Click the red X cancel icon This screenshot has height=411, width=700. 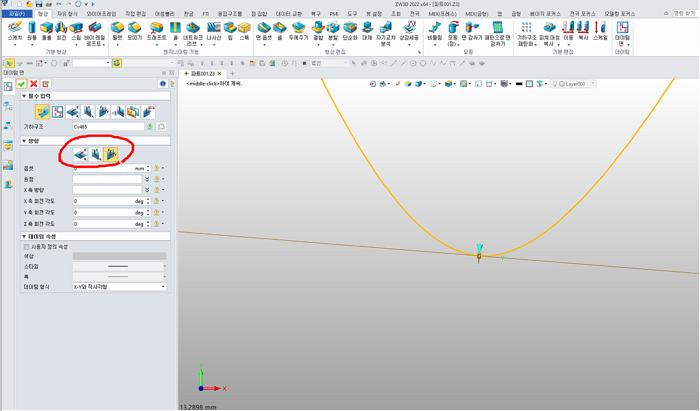pyautogui.click(x=33, y=84)
